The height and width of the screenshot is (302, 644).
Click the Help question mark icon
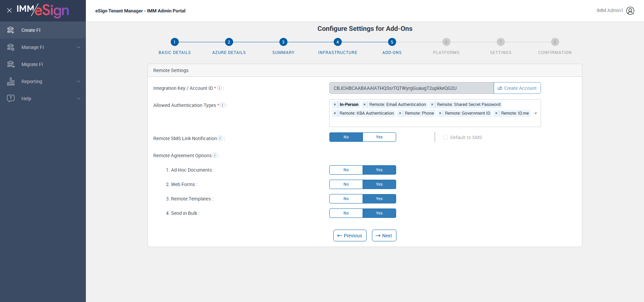(x=11, y=98)
